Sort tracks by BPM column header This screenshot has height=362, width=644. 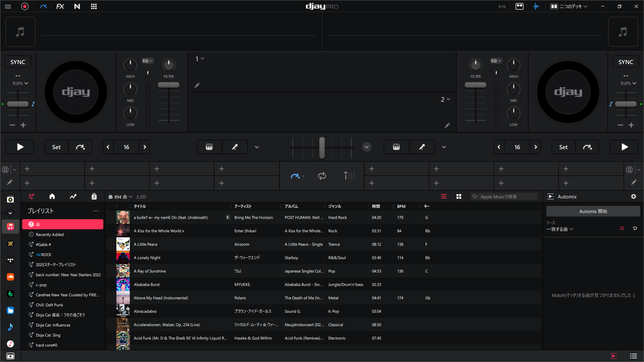tap(401, 206)
